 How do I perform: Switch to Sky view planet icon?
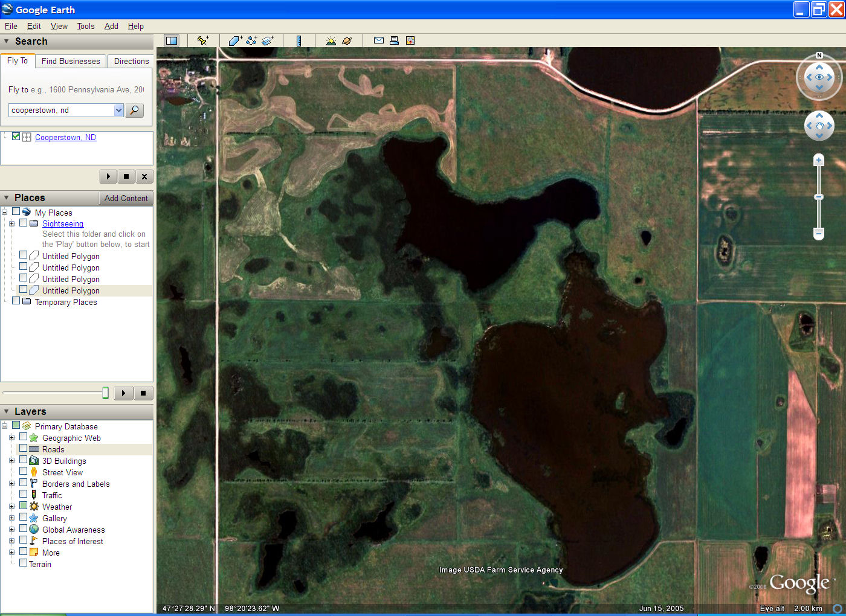point(347,40)
